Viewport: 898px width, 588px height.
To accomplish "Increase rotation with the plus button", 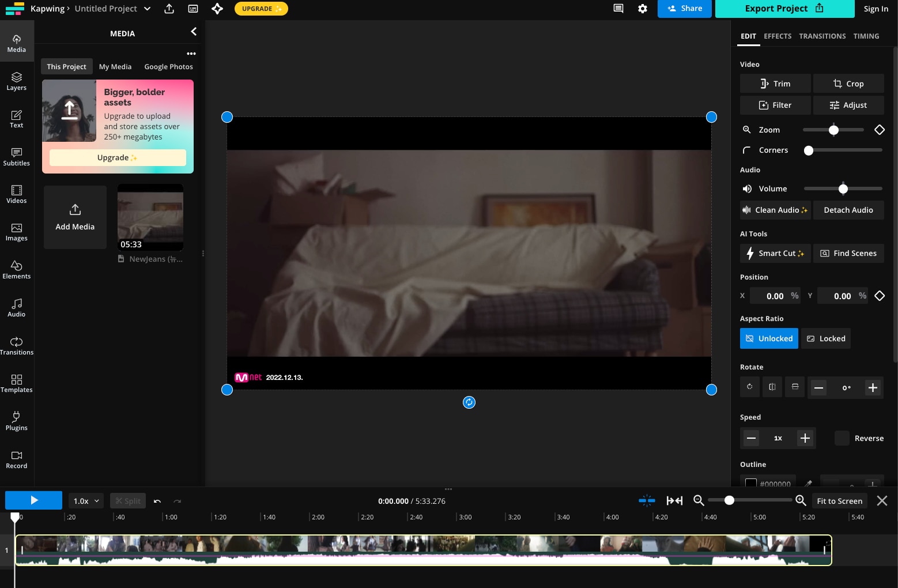I will 873,388.
